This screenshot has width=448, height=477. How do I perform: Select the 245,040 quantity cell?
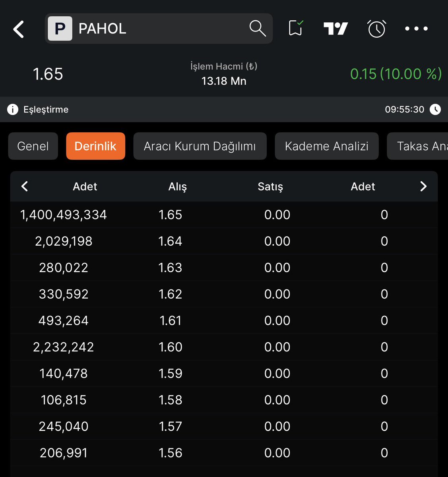64,427
